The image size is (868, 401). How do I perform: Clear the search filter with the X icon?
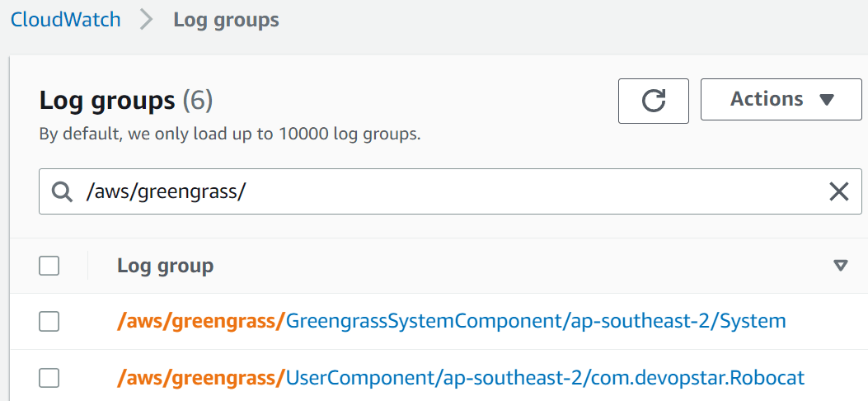pyautogui.click(x=838, y=192)
